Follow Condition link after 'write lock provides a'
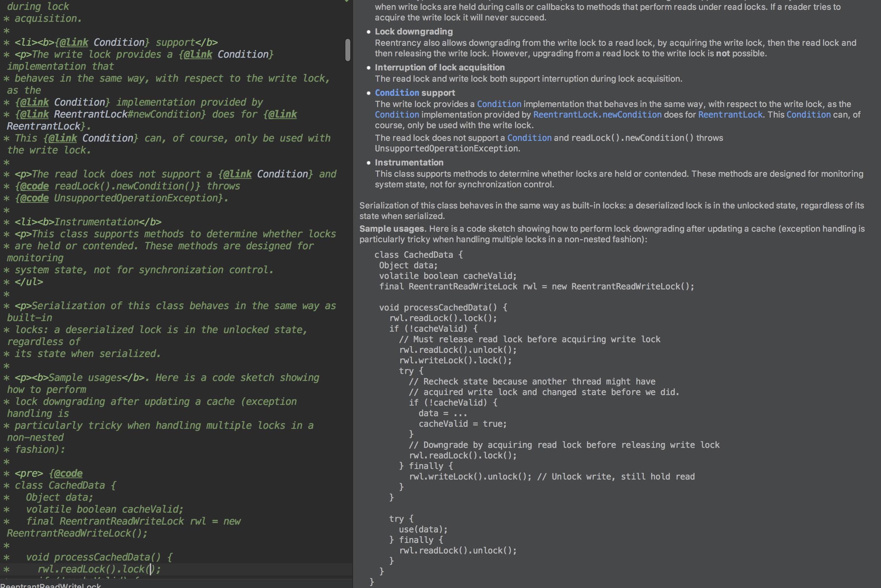 (499, 104)
